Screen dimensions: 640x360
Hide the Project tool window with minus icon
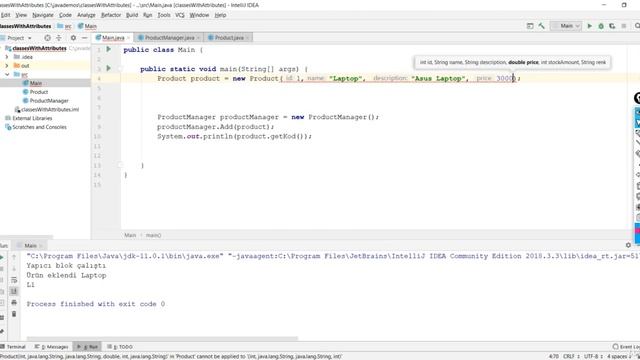point(84,38)
